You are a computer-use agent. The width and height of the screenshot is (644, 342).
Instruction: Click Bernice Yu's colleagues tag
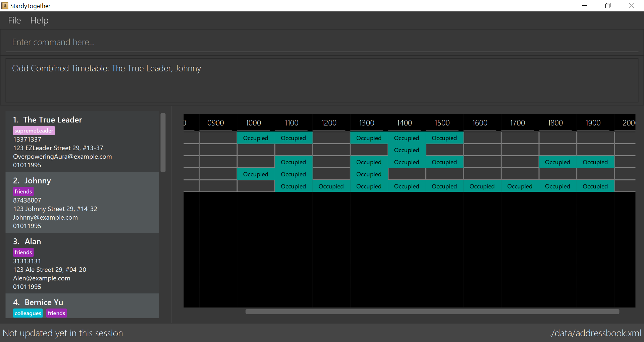[28, 313]
